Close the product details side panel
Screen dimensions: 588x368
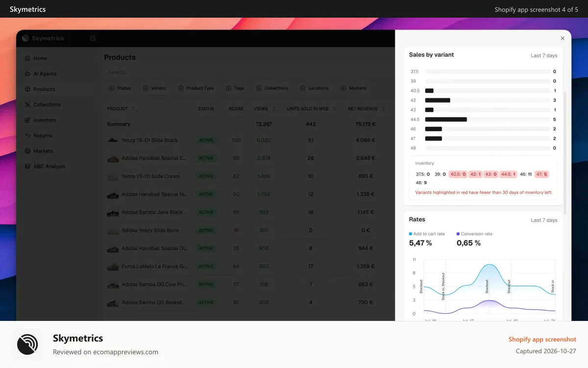click(563, 38)
